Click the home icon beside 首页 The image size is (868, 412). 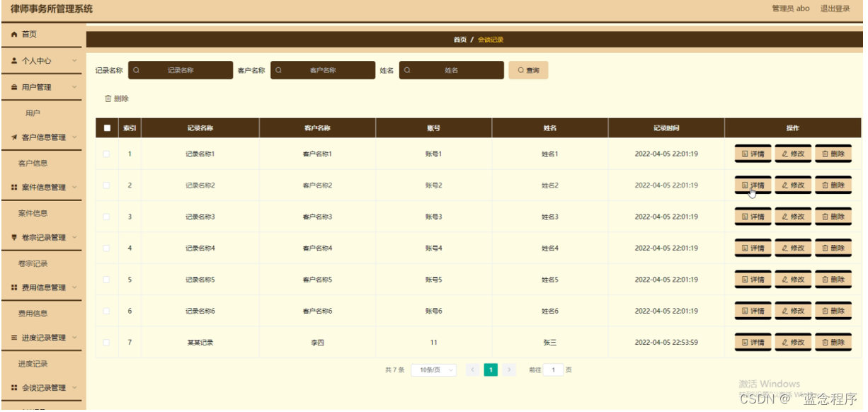click(x=14, y=34)
